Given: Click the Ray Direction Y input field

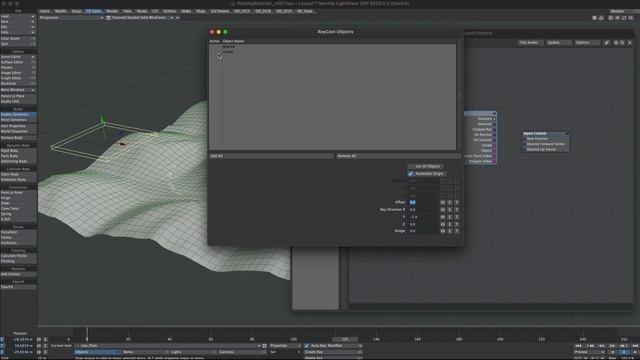Looking at the screenshot, I should pos(423,217).
